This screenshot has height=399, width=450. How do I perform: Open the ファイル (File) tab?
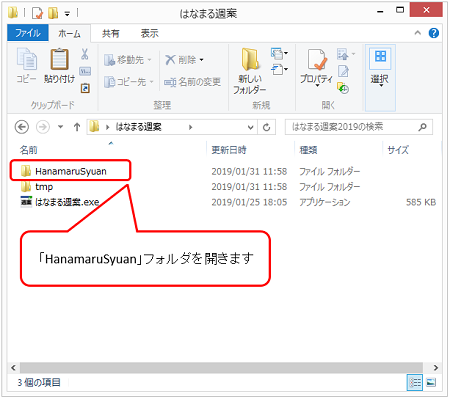[28, 33]
